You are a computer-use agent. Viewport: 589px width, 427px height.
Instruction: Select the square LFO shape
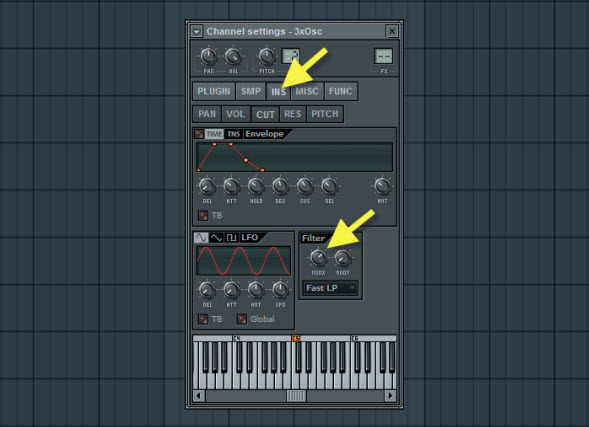(x=231, y=238)
